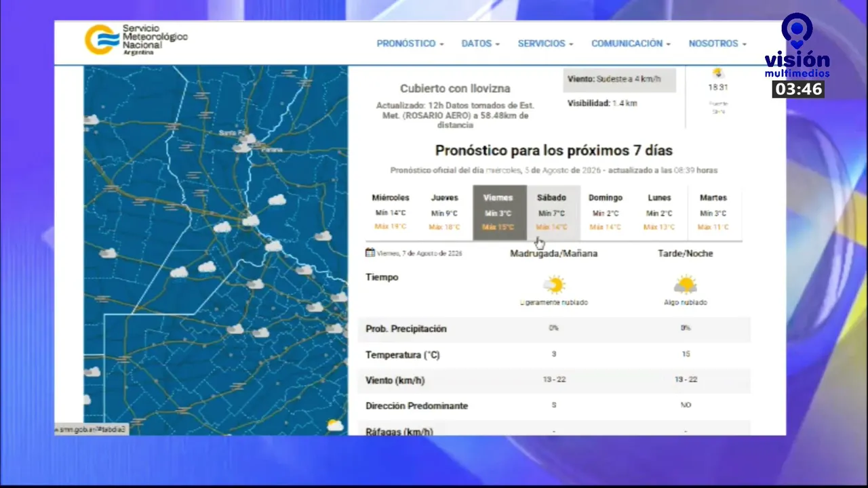Viewport: 868px width, 488px height.
Task: Open the PRONÓSTICO dropdown menu
Action: [410, 43]
